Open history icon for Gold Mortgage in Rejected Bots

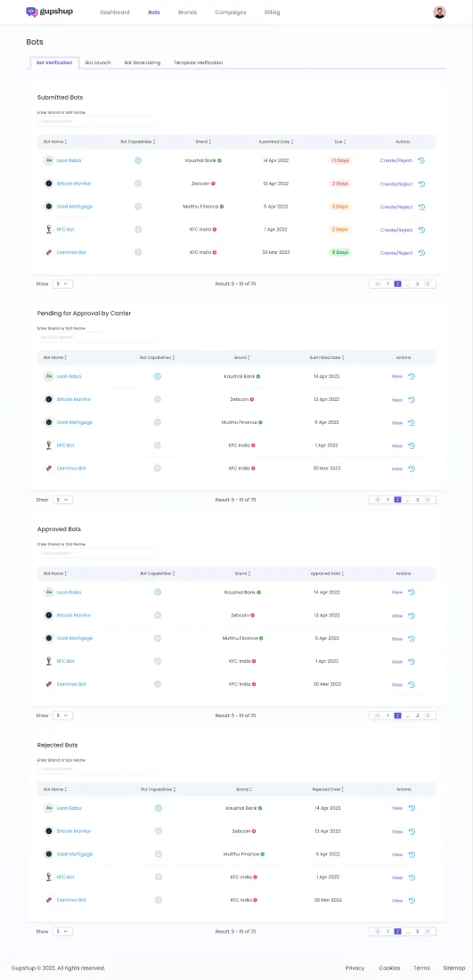coord(412,854)
